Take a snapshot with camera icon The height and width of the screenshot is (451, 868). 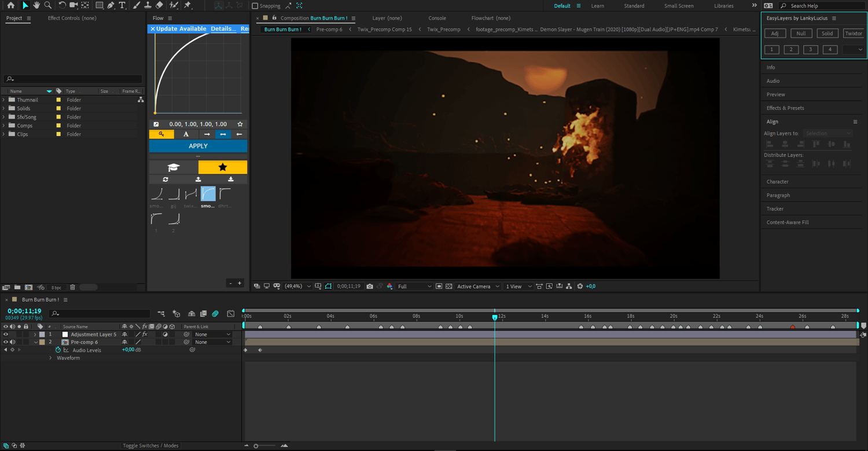pyautogui.click(x=370, y=287)
